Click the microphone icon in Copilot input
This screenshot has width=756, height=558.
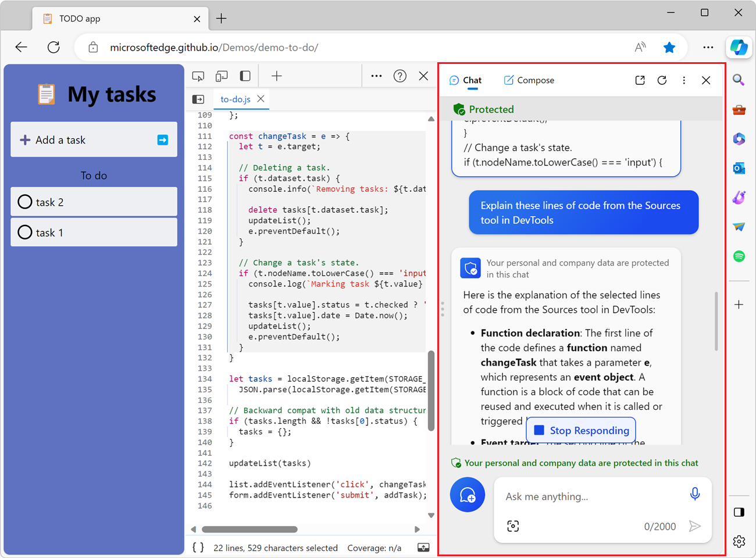695,493
